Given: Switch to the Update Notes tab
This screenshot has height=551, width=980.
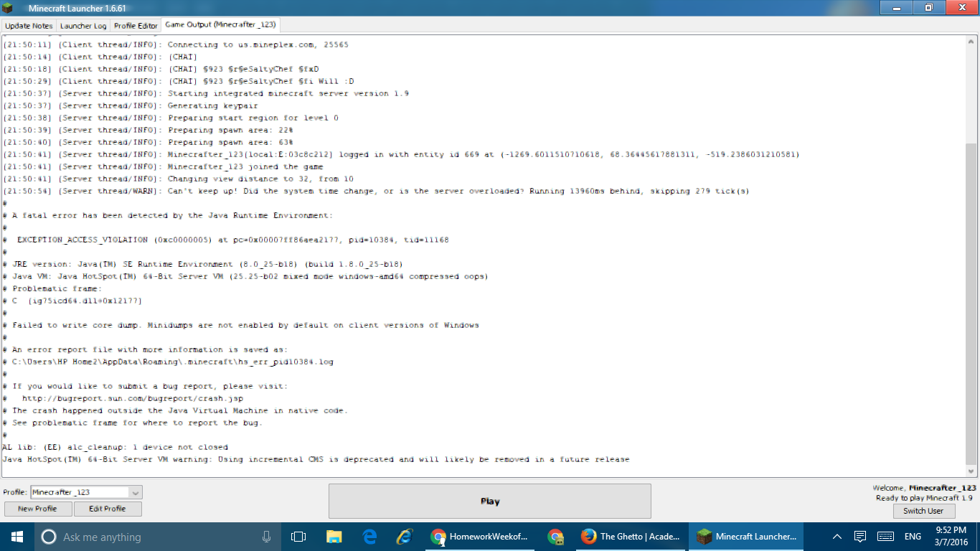Looking at the screenshot, I should tap(29, 26).
